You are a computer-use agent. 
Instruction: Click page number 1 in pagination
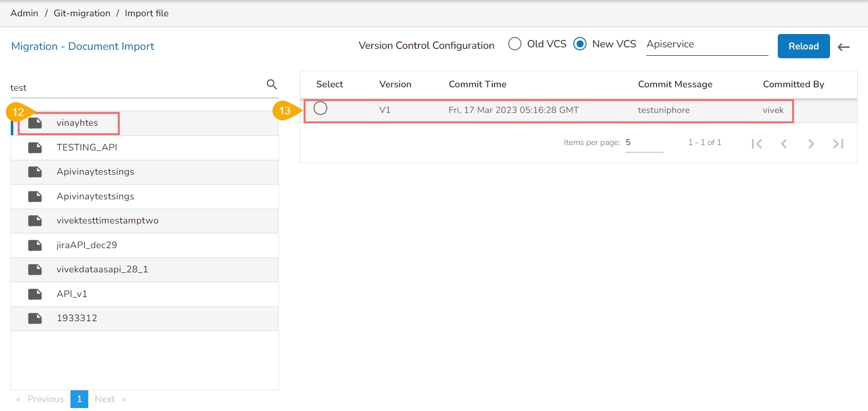[x=79, y=399]
